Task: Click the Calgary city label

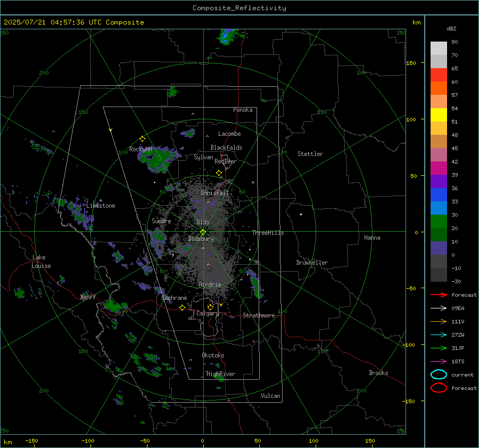Action: 208,313
